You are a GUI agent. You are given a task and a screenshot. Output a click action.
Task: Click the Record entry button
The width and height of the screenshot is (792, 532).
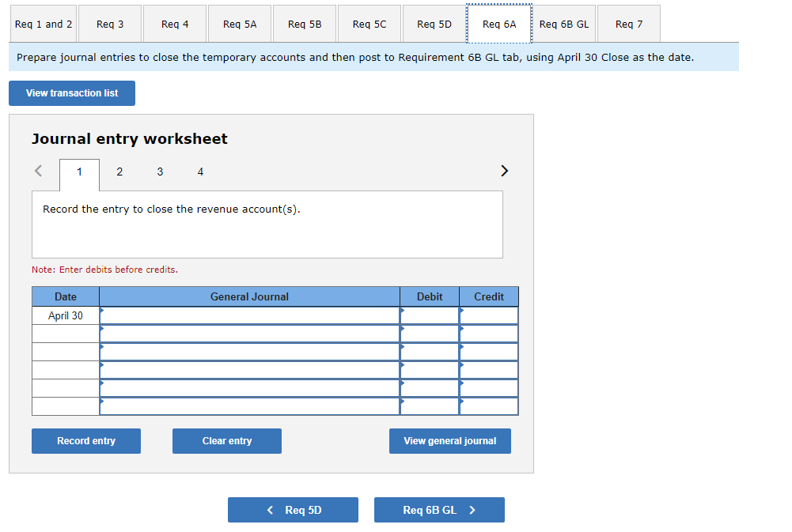86,441
